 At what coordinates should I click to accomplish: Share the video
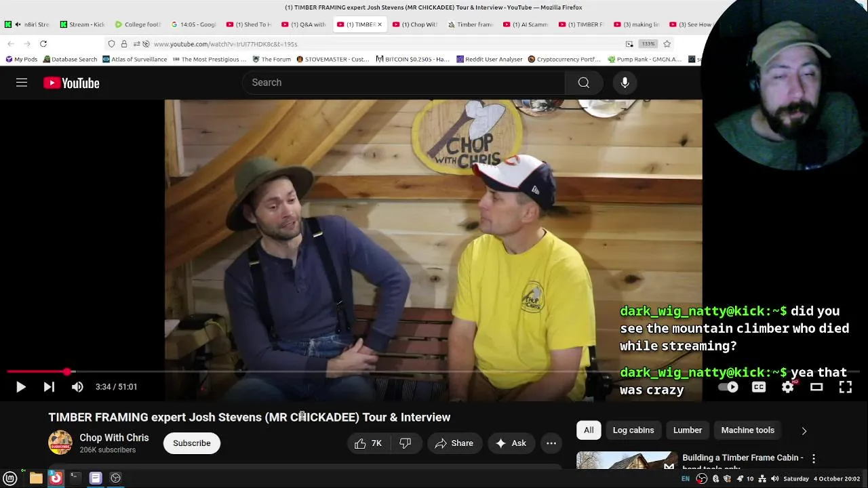[454, 443]
